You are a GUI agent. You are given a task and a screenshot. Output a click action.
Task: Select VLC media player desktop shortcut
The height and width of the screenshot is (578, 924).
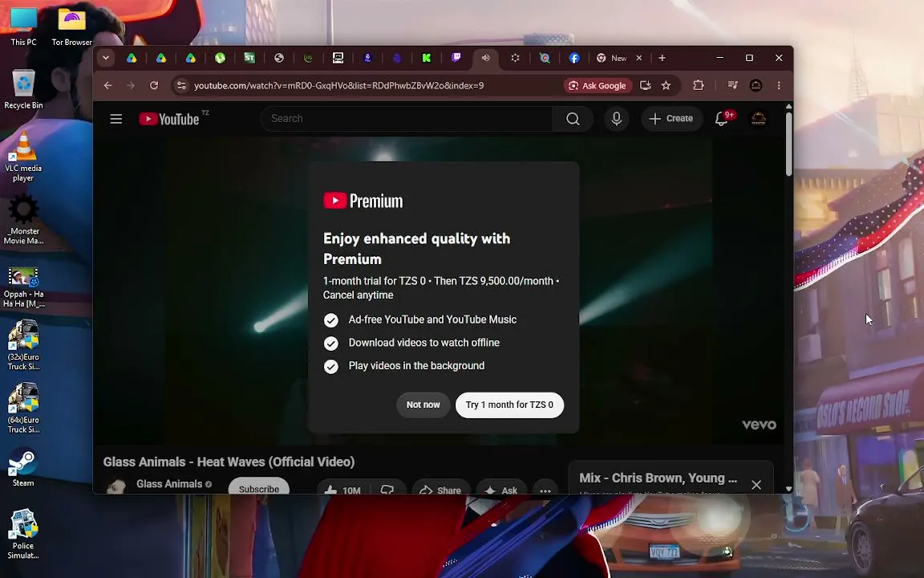pos(23,157)
